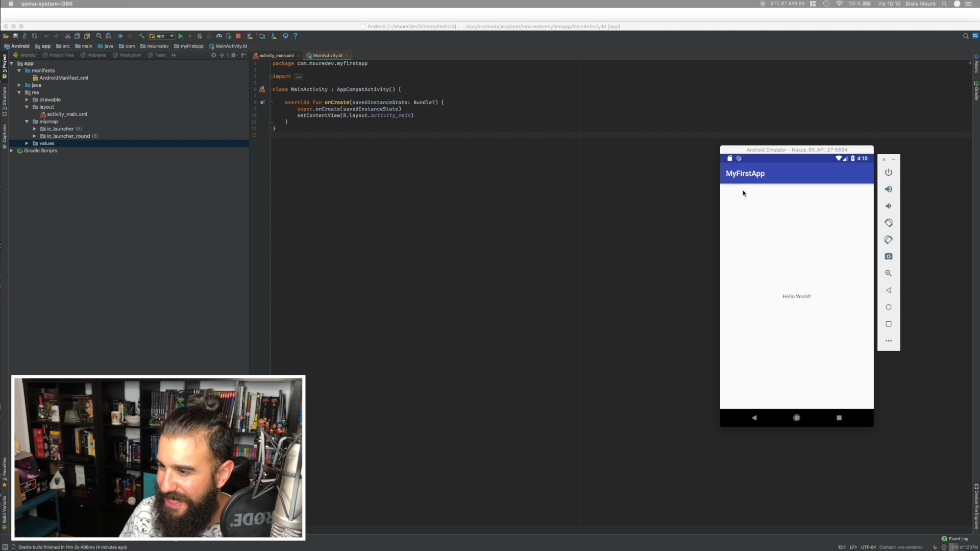Select AndroidManifest.xml in the project tree
This screenshot has height=551, width=980.
pos(60,78)
